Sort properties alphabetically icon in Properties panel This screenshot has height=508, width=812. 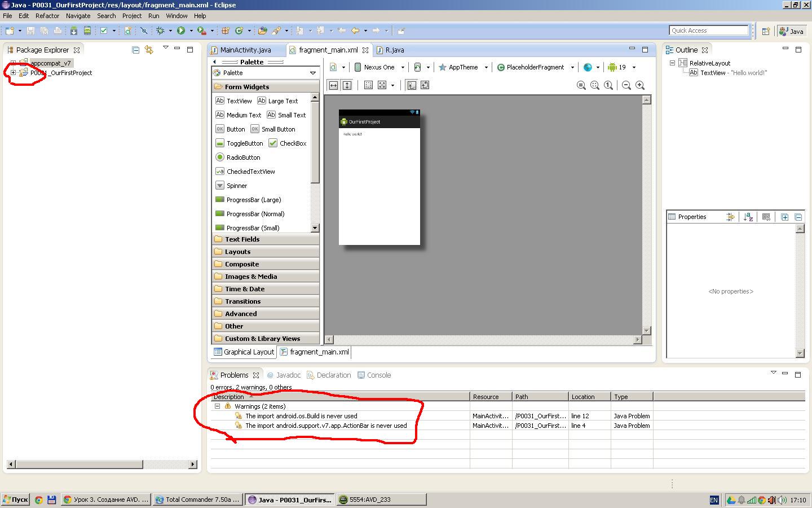[x=748, y=217]
